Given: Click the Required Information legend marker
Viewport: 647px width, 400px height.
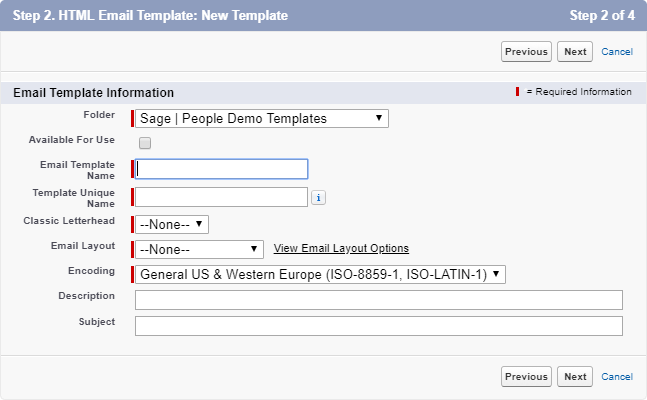Looking at the screenshot, I should coord(517,92).
